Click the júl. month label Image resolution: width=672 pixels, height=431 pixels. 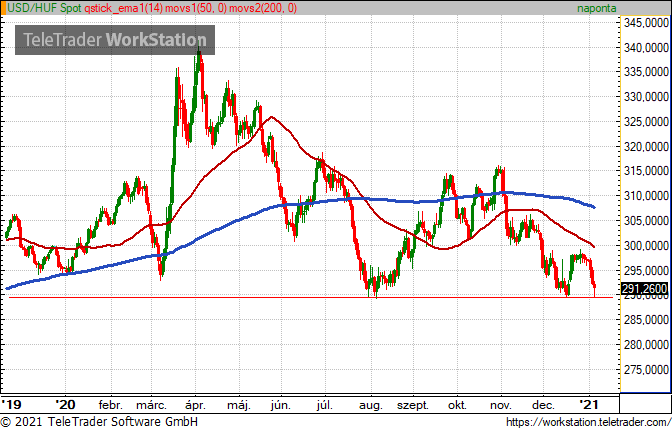click(324, 405)
